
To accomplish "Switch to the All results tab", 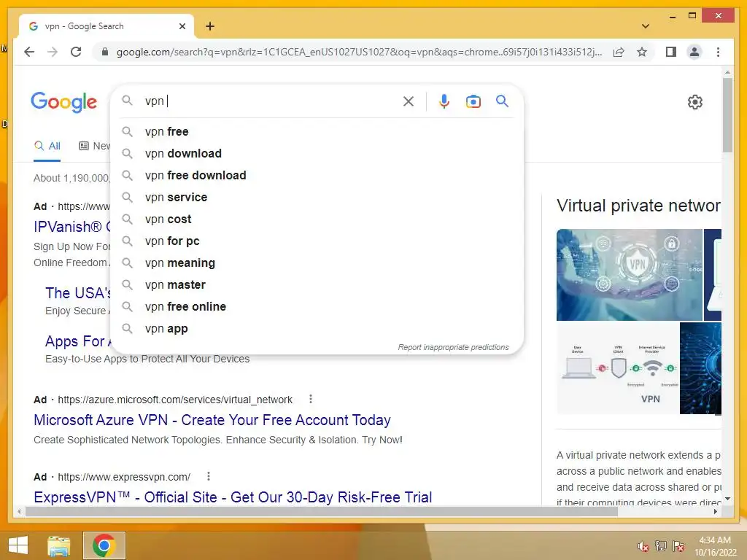I will [x=47, y=146].
